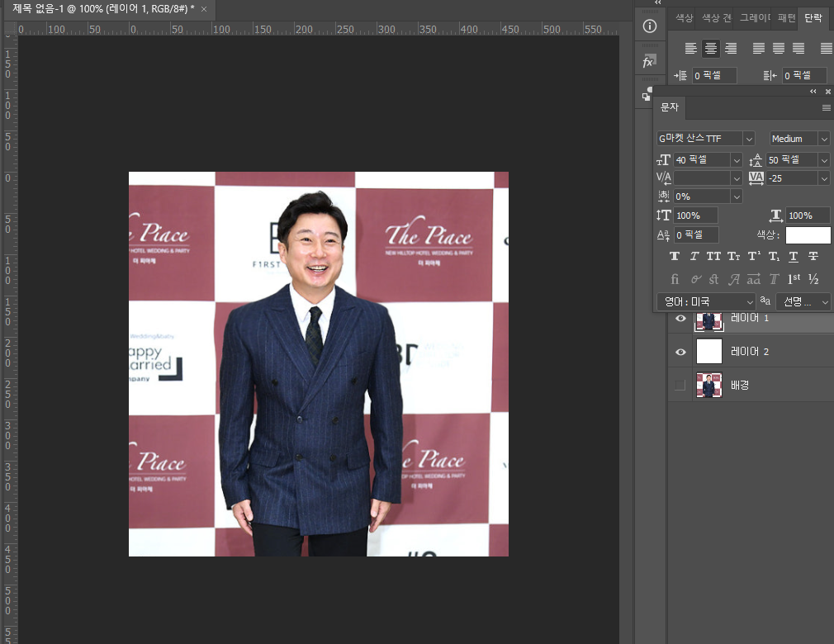Enable All Caps with the TT icon

[713, 256]
